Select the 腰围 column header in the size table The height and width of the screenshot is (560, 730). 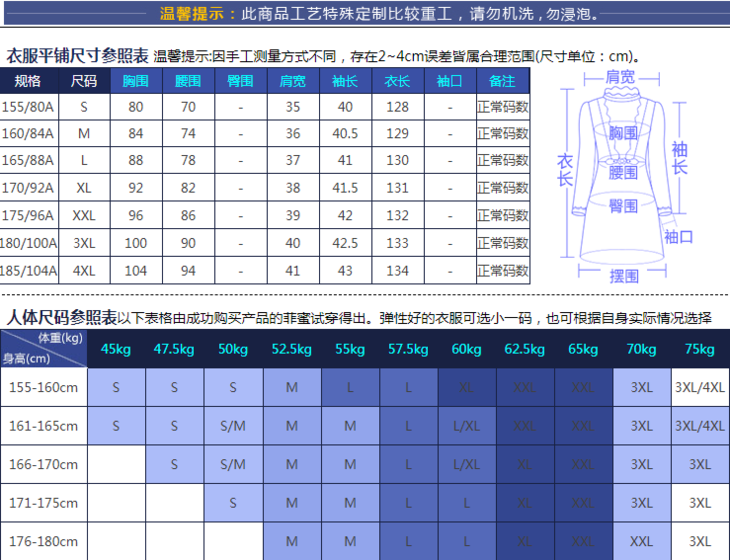click(187, 81)
